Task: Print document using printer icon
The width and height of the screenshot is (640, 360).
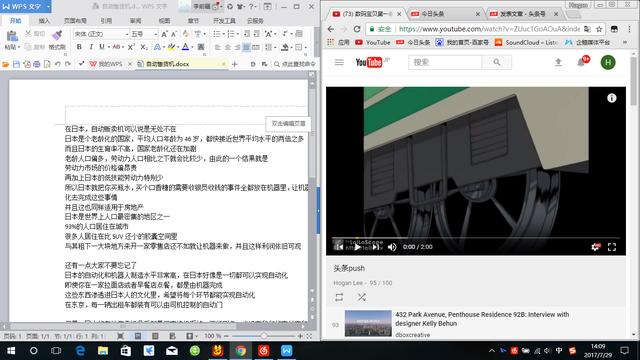Action: coord(37,64)
